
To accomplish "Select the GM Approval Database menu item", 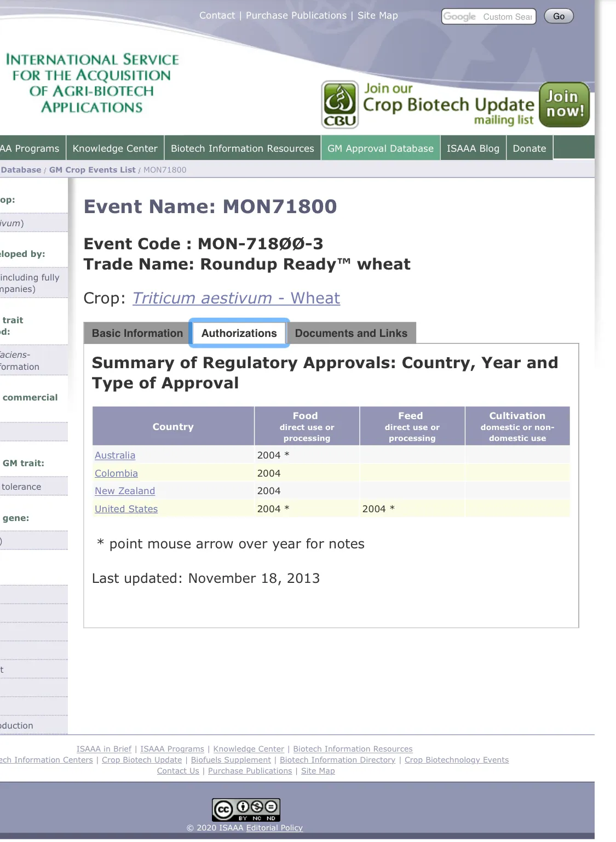I will (381, 148).
